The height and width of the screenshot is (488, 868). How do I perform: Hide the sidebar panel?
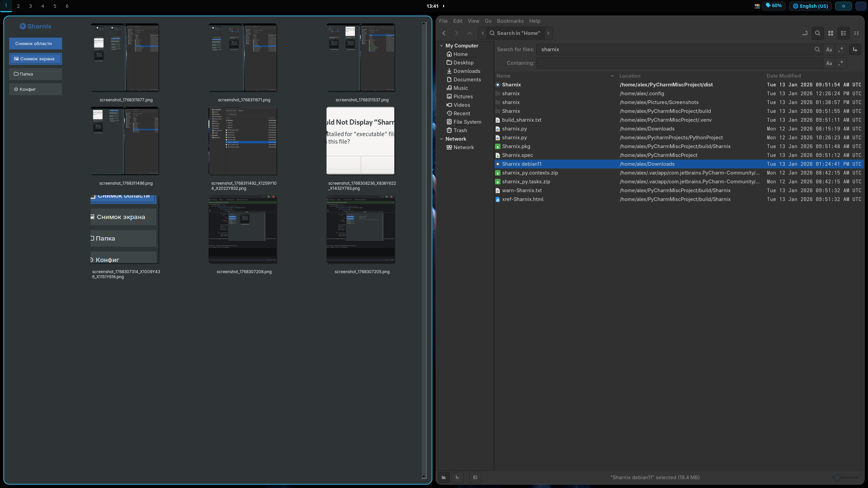pyautogui.click(x=475, y=477)
